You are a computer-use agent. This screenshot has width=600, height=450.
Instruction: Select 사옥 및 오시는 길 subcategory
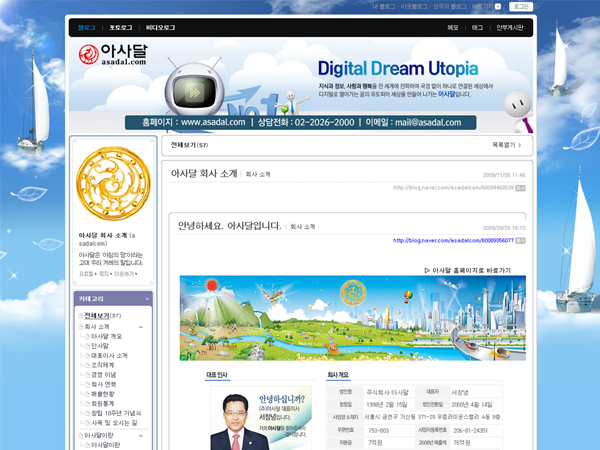coord(114,423)
